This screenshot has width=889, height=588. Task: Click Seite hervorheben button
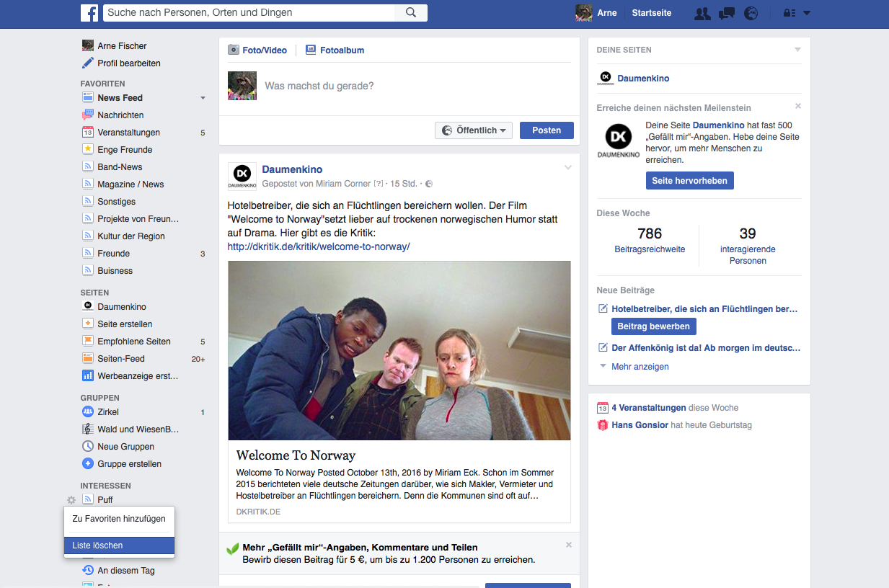[x=690, y=181]
